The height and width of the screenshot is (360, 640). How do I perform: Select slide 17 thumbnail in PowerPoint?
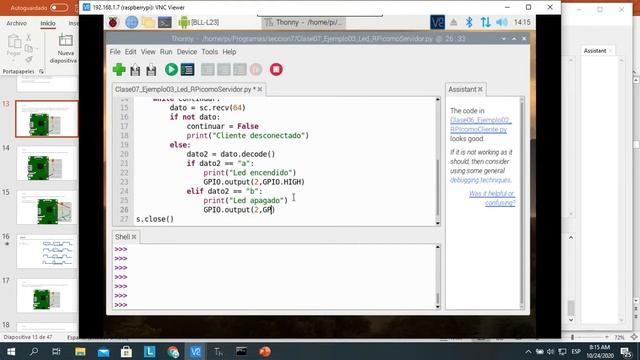[47, 296]
